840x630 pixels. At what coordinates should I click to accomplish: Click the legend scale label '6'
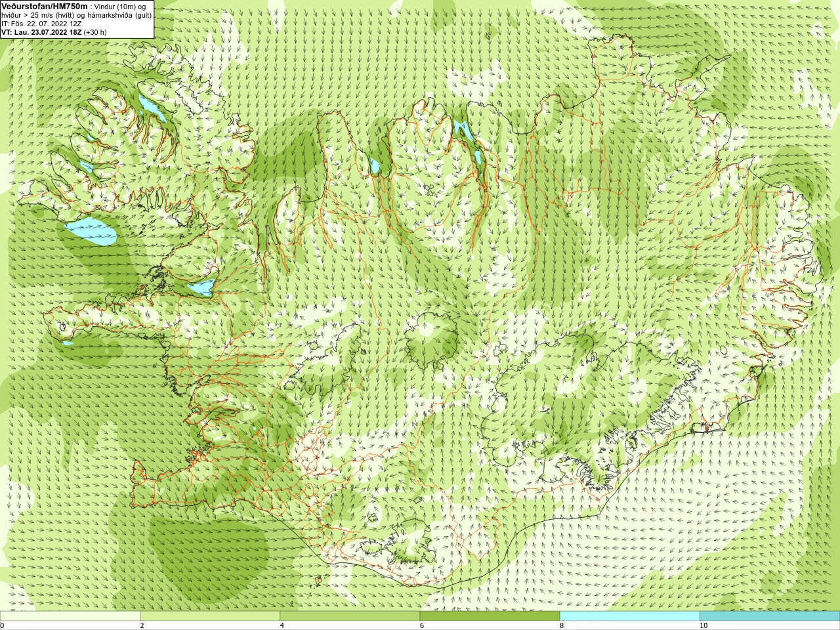(x=421, y=625)
